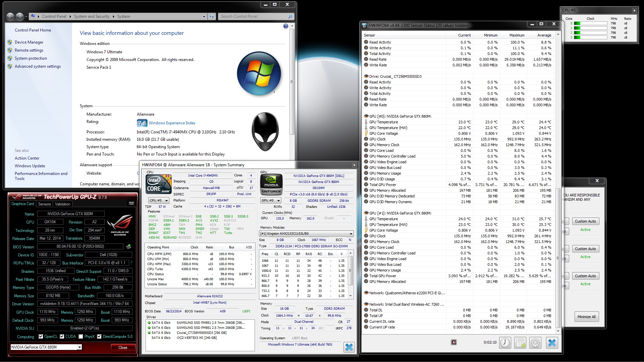The height and width of the screenshot is (362, 644).
Task: Open Action Center link
Action: [x=27, y=158]
